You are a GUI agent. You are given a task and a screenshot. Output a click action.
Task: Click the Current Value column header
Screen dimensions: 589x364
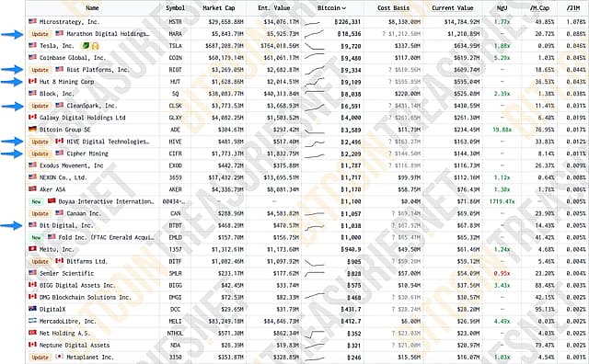[452, 8]
